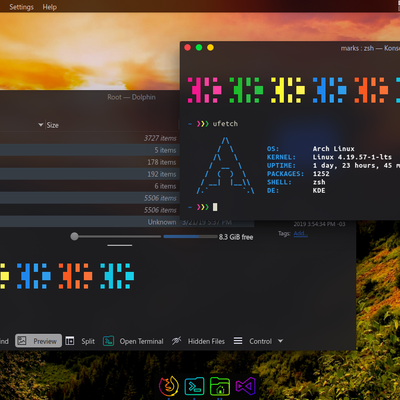Click the Split view icon in Dolphin
This screenshot has height=400, width=400.
(x=70, y=341)
